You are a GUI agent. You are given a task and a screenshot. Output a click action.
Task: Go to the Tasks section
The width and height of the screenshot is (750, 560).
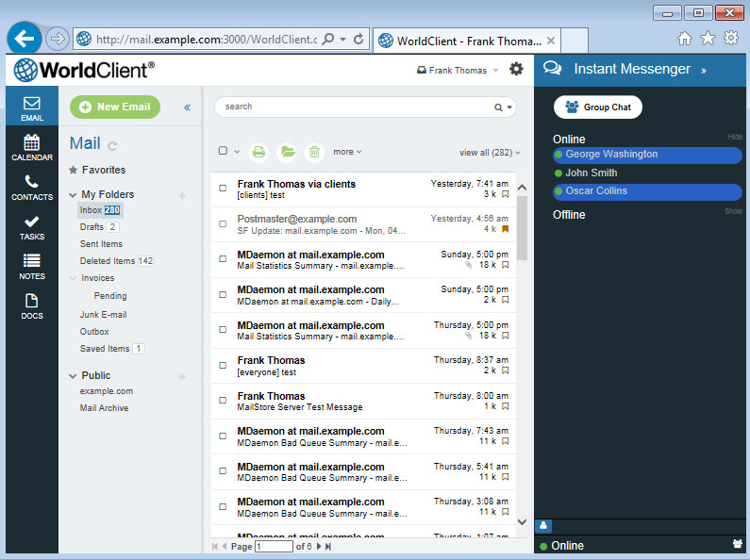[32, 227]
